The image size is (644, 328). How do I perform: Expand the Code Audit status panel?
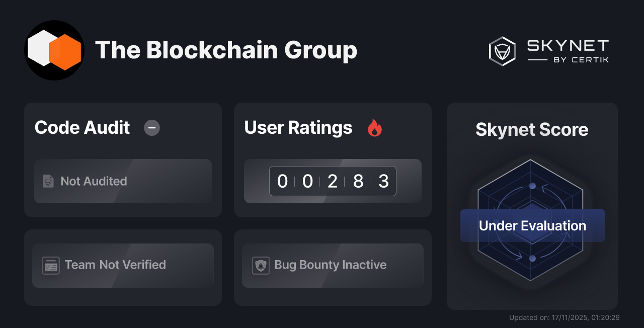pos(123,181)
